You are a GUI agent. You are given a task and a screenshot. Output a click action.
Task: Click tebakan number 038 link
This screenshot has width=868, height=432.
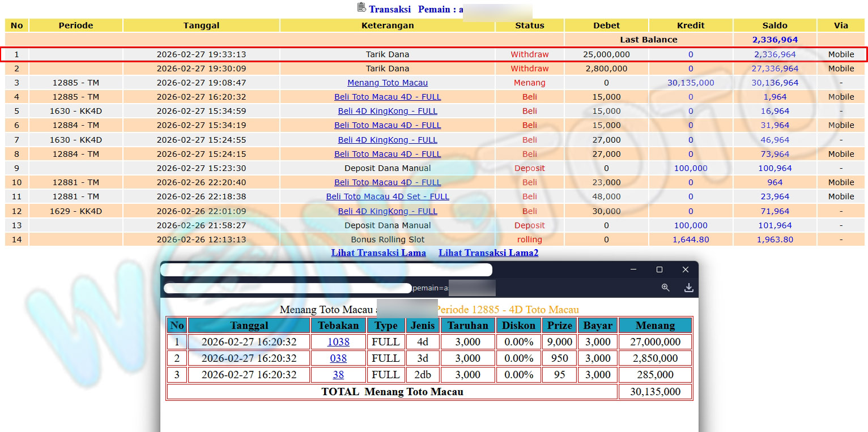[338, 358]
